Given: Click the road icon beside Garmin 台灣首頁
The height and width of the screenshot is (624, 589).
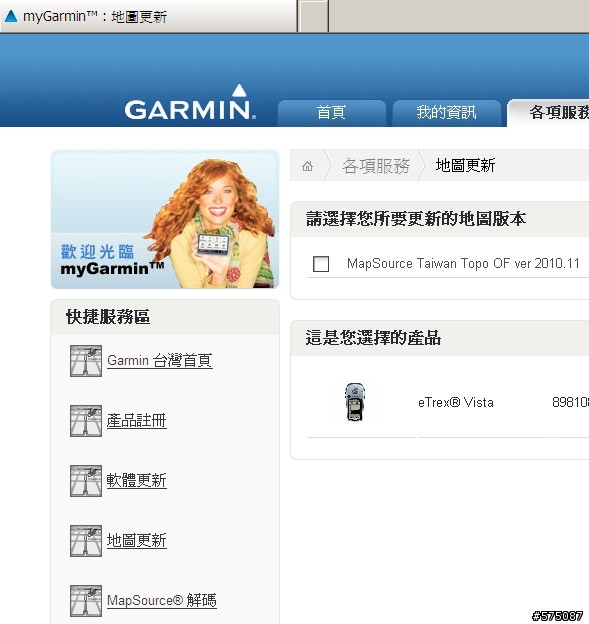Looking at the screenshot, I should (x=86, y=361).
